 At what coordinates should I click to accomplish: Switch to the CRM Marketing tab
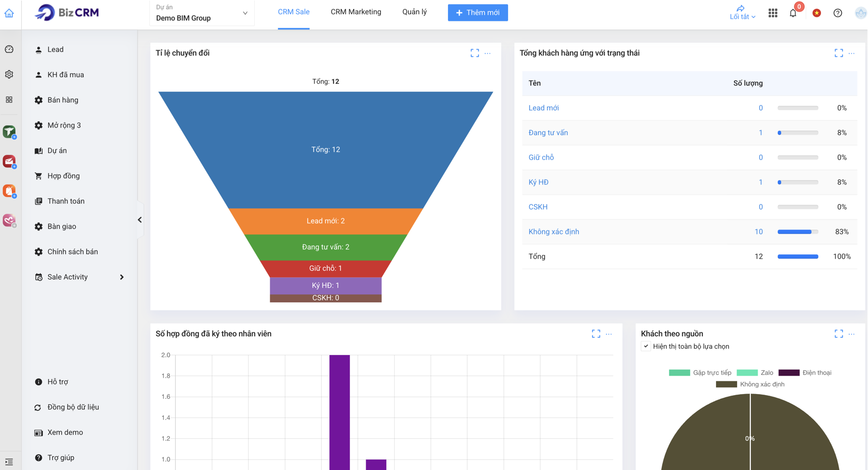(356, 12)
